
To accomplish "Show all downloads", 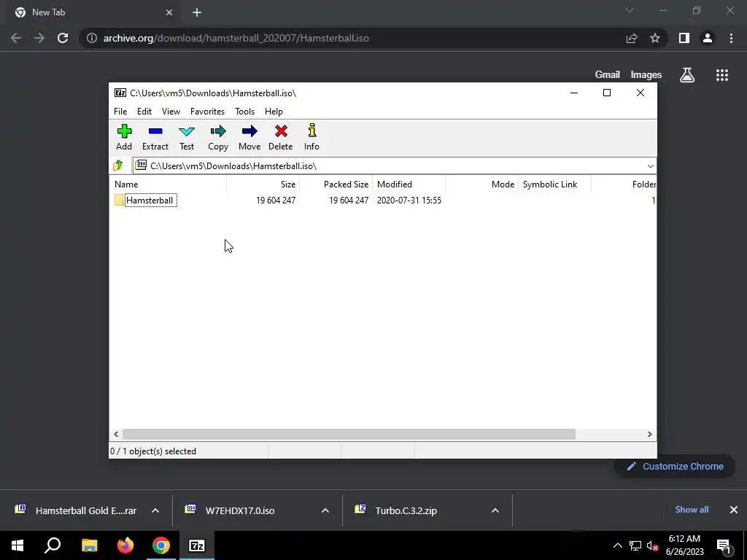I will click(692, 510).
